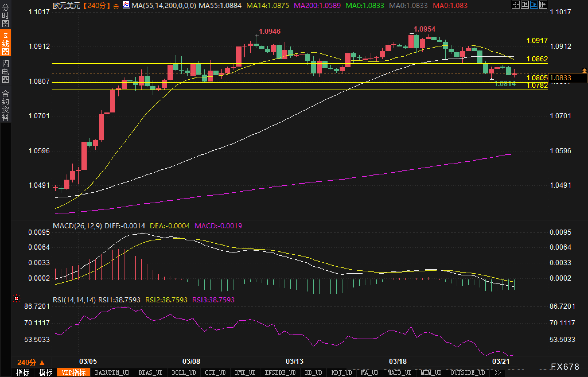Click the orange target icon beside 240分
Viewport: 588px width, 377px height.
(116, 6)
